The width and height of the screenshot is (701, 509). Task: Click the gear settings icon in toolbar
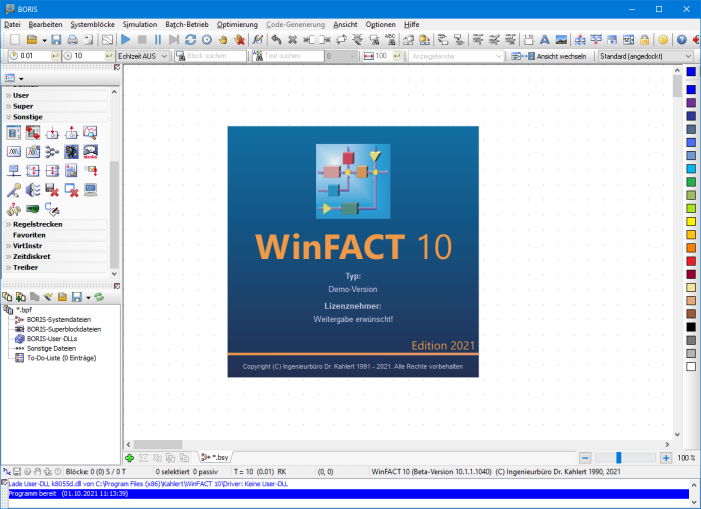point(663,40)
